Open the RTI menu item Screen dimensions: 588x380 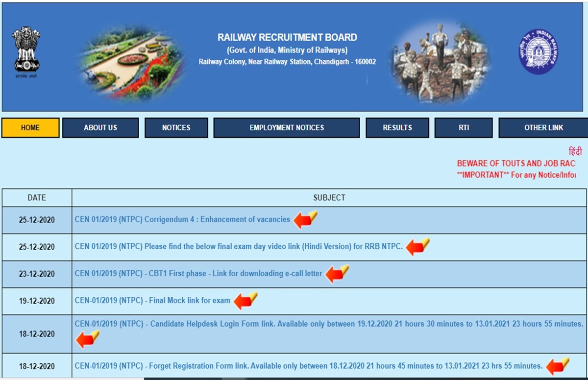pos(464,128)
